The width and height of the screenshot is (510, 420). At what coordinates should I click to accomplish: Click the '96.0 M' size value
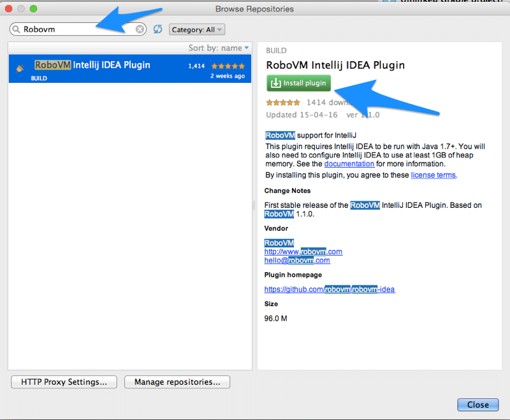coord(275,319)
